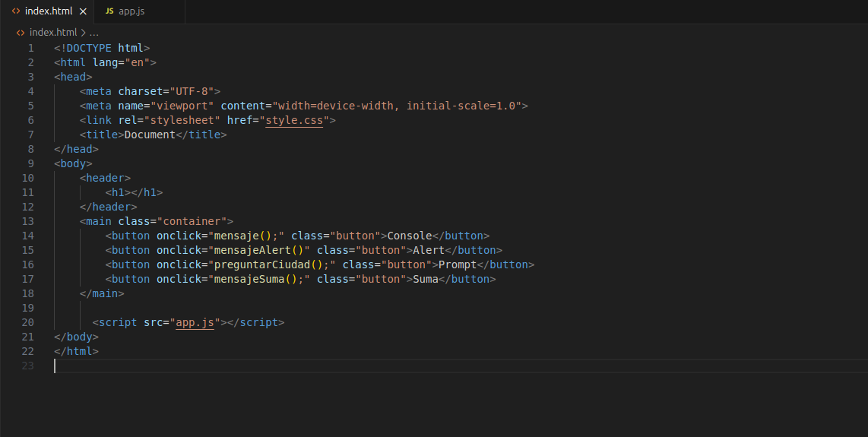Click the HTML file icon in index.html tab
This screenshot has width=868, height=437.
pyautogui.click(x=16, y=11)
